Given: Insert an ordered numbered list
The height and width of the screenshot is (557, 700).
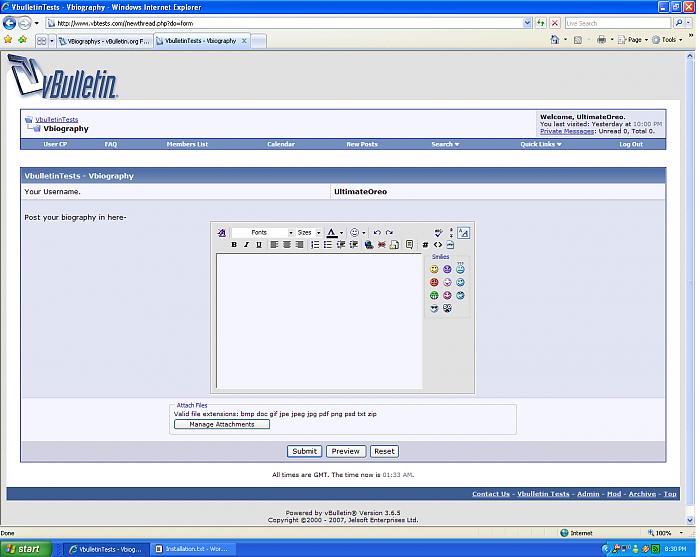Looking at the screenshot, I should tap(315, 245).
